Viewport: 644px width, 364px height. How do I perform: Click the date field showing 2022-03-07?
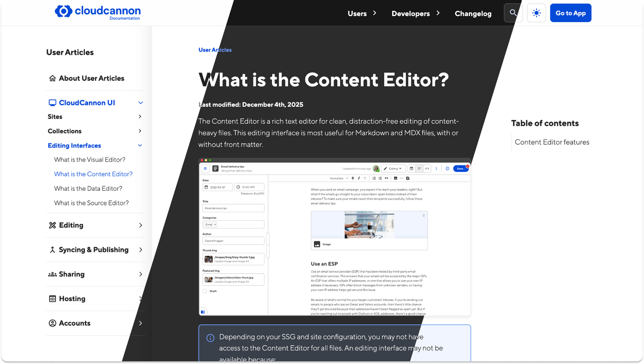tap(217, 187)
